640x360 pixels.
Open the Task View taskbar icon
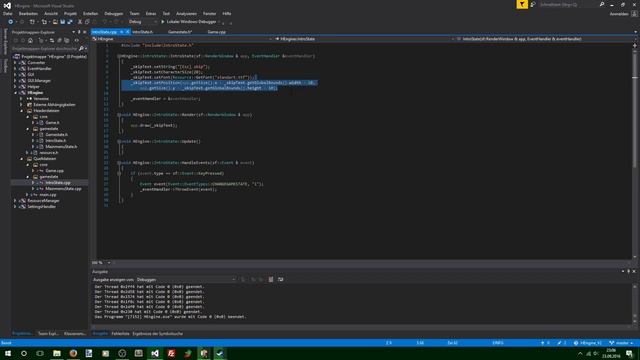click(x=40, y=353)
